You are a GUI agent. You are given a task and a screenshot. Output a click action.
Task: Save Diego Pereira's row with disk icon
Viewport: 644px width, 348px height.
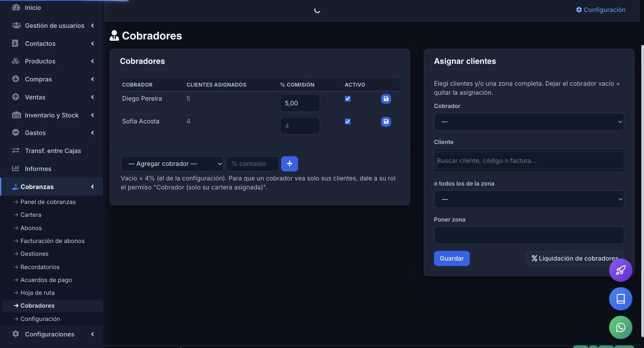point(386,99)
